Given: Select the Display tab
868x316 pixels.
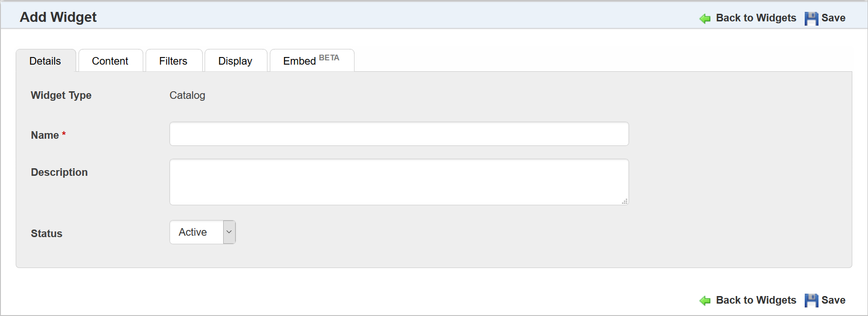Looking at the screenshot, I should coord(235,61).
